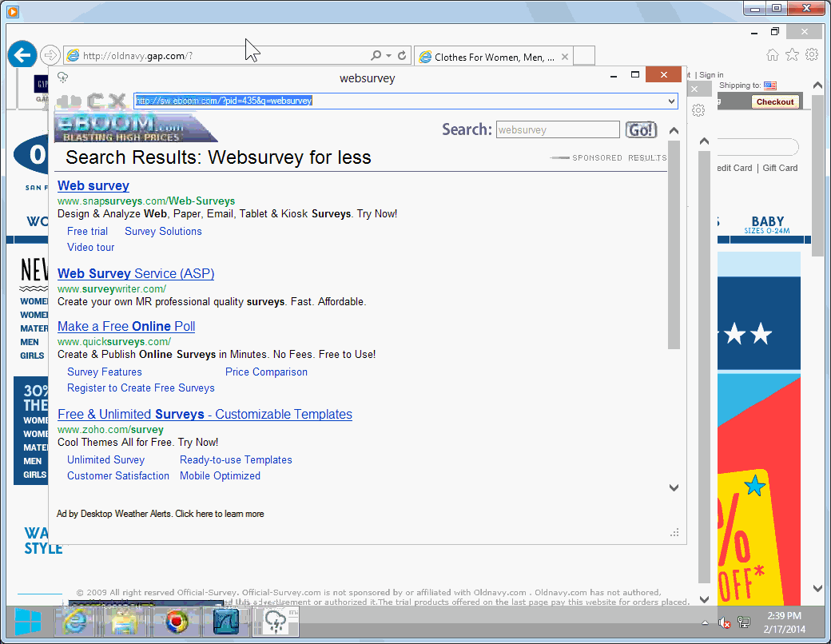Click the Customer Satisfaction sublink
Image resolution: width=831 pixels, height=644 pixels.
(x=118, y=475)
